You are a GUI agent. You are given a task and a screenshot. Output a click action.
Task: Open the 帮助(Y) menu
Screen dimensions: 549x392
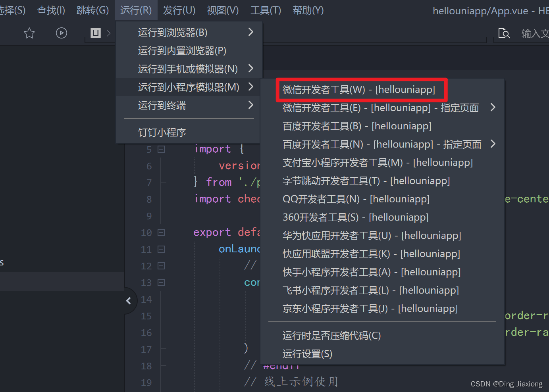[308, 10]
